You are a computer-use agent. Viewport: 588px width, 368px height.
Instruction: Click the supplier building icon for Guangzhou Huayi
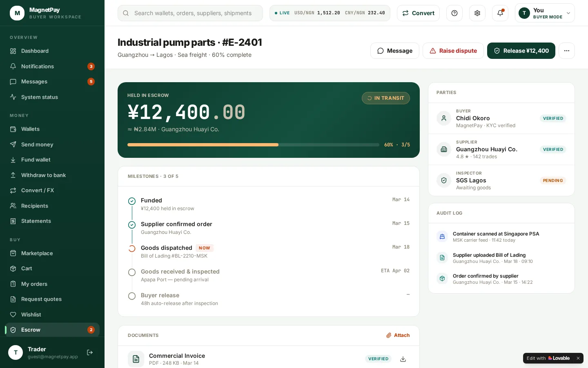[x=444, y=149]
